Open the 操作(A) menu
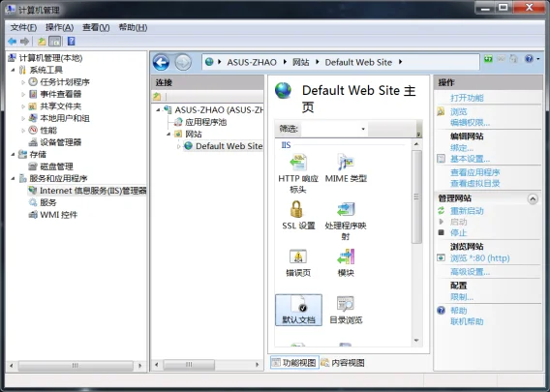The height and width of the screenshot is (392, 550). (59, 27)
